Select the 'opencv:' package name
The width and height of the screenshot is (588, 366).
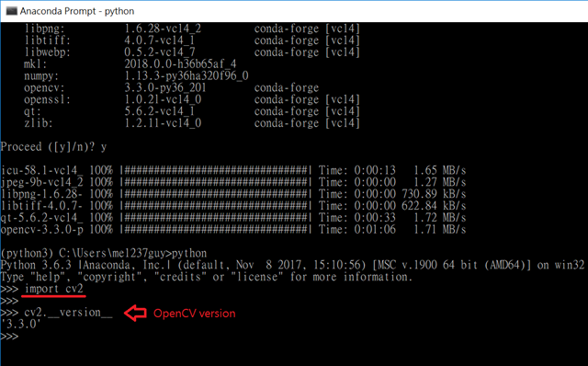click(x=44, y=88)
